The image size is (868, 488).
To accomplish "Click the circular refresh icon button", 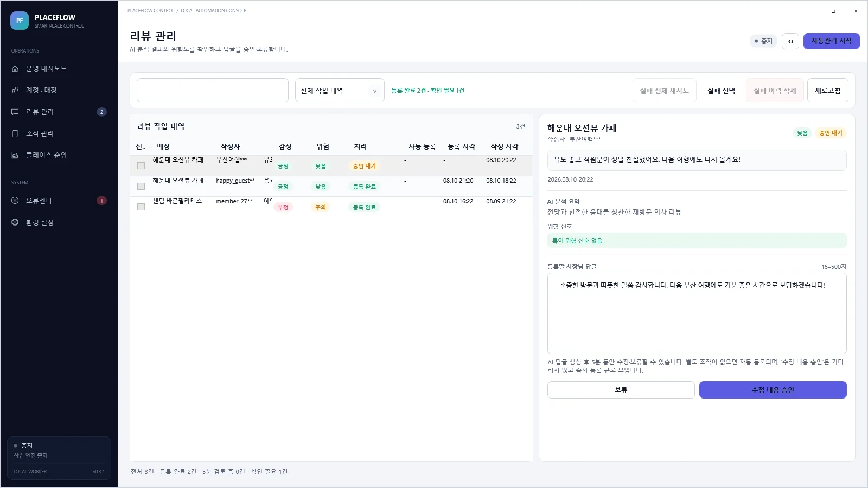I will [x=790, y=41].
